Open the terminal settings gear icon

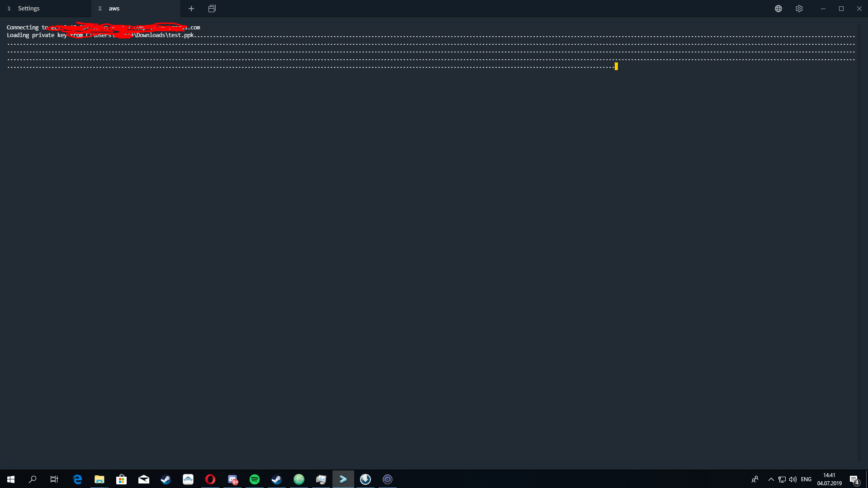pos(799,8)
